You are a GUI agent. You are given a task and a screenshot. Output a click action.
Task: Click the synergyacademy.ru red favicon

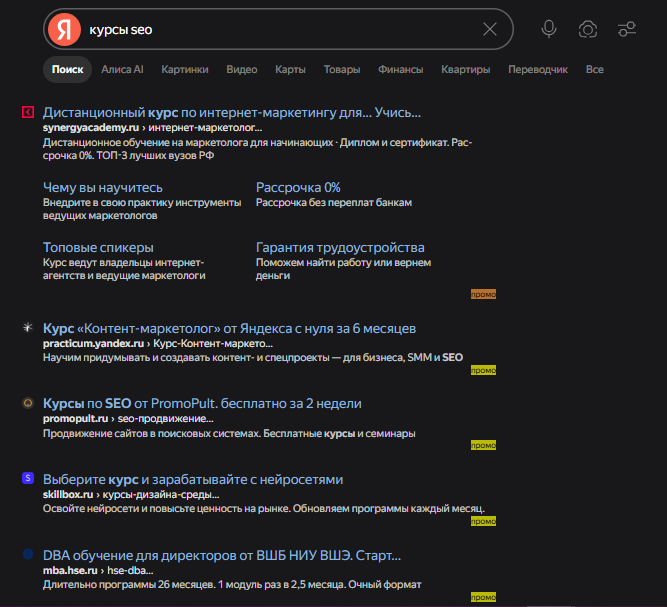pos(28,112)
